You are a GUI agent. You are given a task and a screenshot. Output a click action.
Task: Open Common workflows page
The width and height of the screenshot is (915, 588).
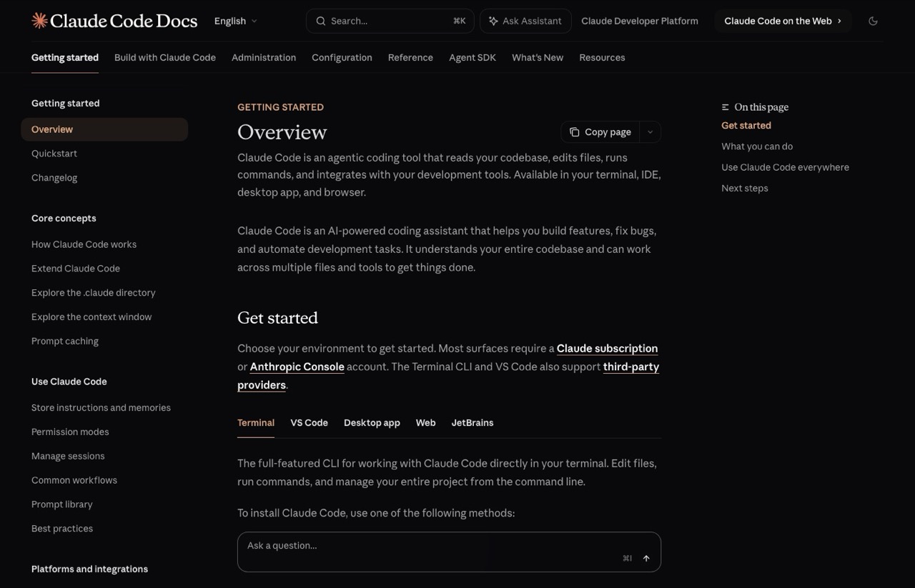[x=74, y=481]
